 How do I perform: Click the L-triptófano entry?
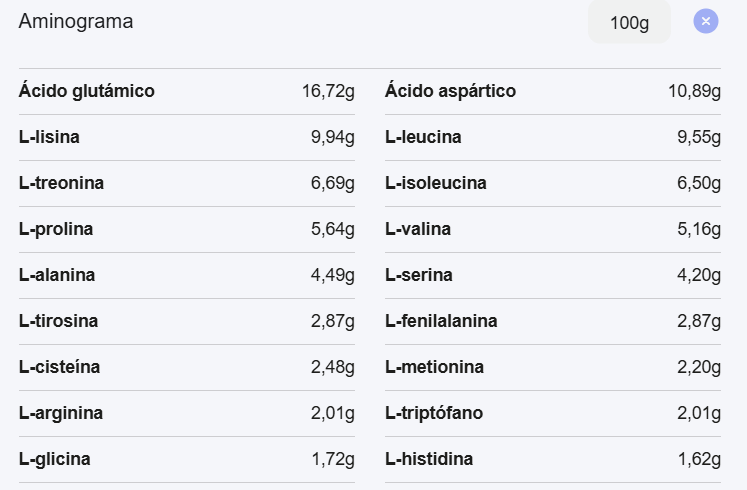[x=553, y=413]
